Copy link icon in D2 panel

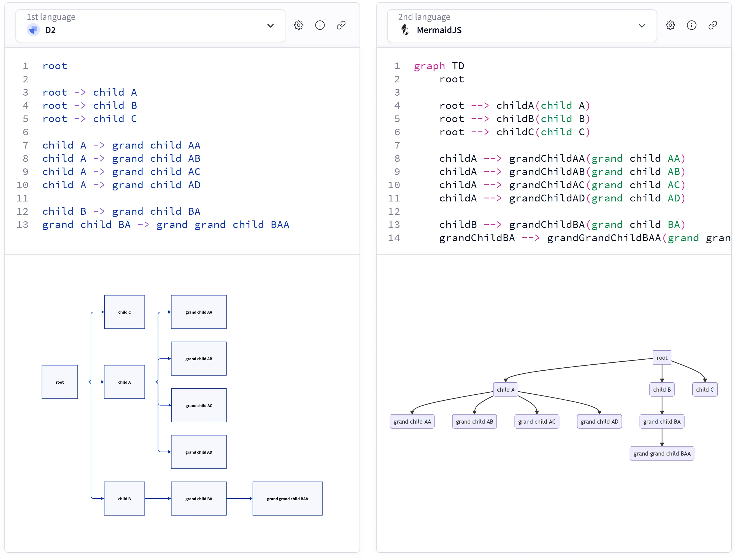tap(341, 25)
